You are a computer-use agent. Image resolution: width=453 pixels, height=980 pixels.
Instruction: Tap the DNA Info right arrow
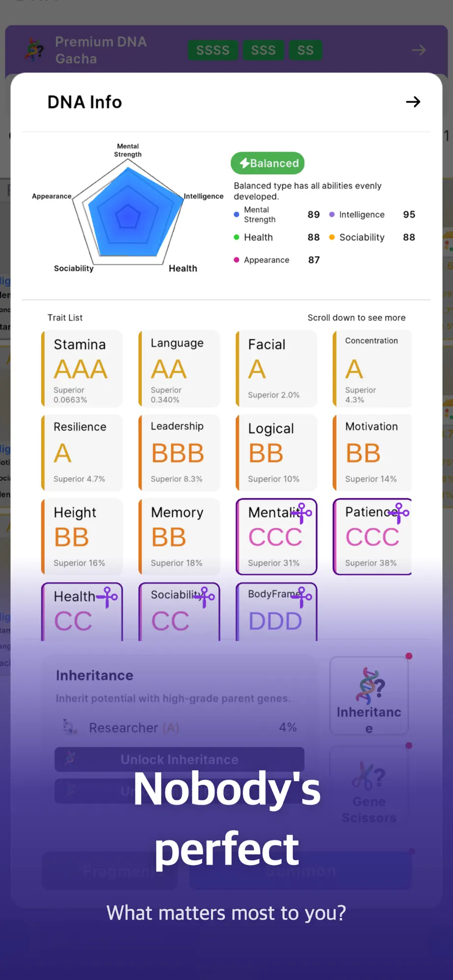pyautogui.click(x=413, y=102)
